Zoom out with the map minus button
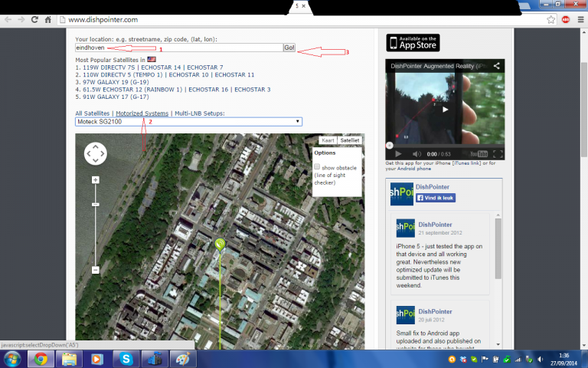Screen dimensions: 588x368 click(x=96, y=270)
